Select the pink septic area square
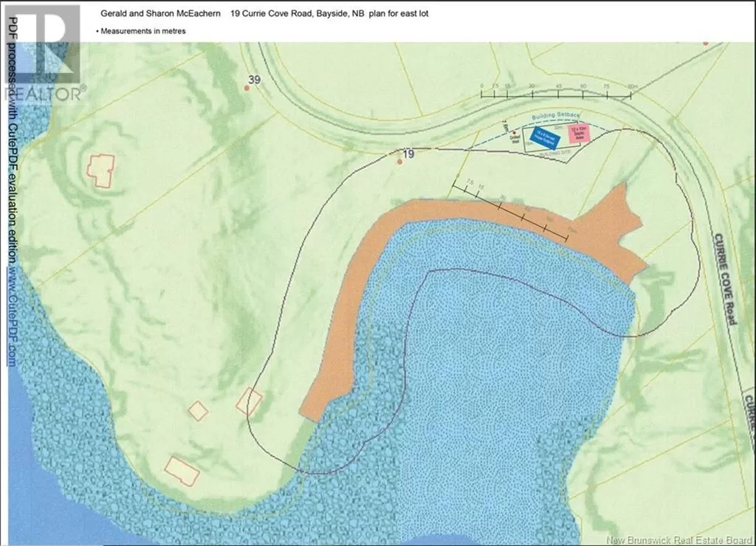Screen dimensions: 756x546 point(580,134)
